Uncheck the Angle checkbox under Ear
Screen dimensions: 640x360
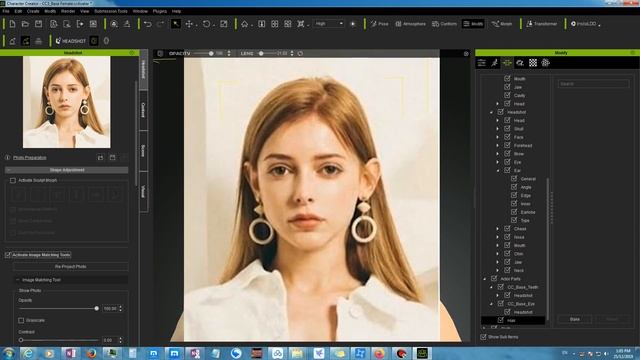point(514,187)
